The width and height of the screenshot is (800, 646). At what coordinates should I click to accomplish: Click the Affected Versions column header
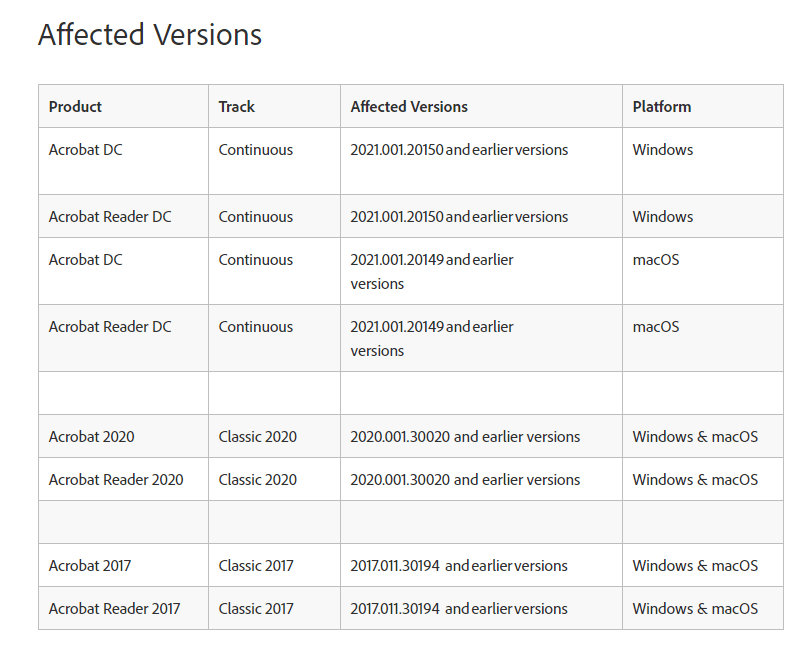click(409, 107)
